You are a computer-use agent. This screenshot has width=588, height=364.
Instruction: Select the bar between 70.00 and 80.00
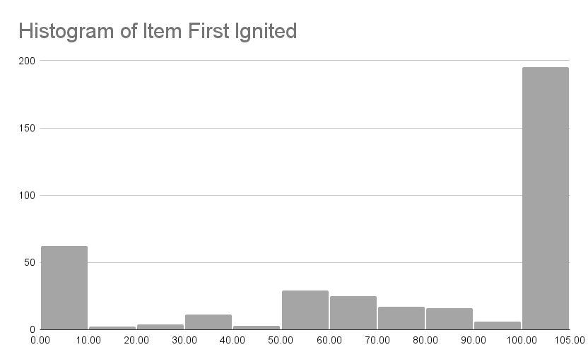click(401, 318)
